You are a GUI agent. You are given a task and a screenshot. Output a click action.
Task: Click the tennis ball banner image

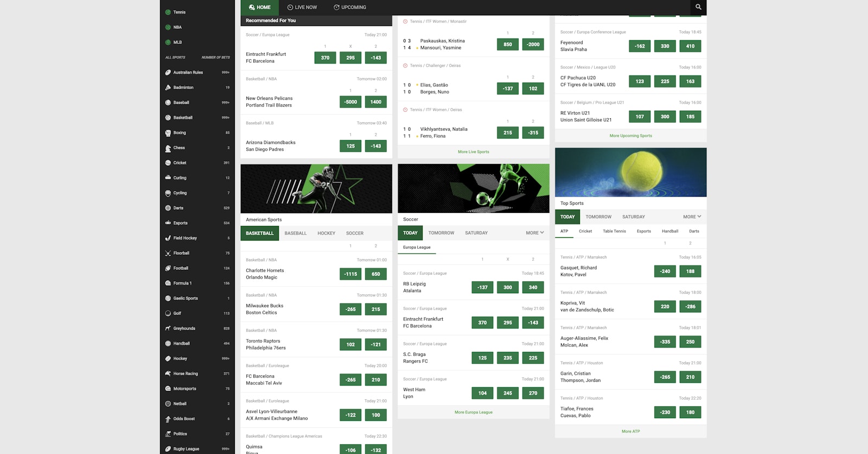(630, 172)
